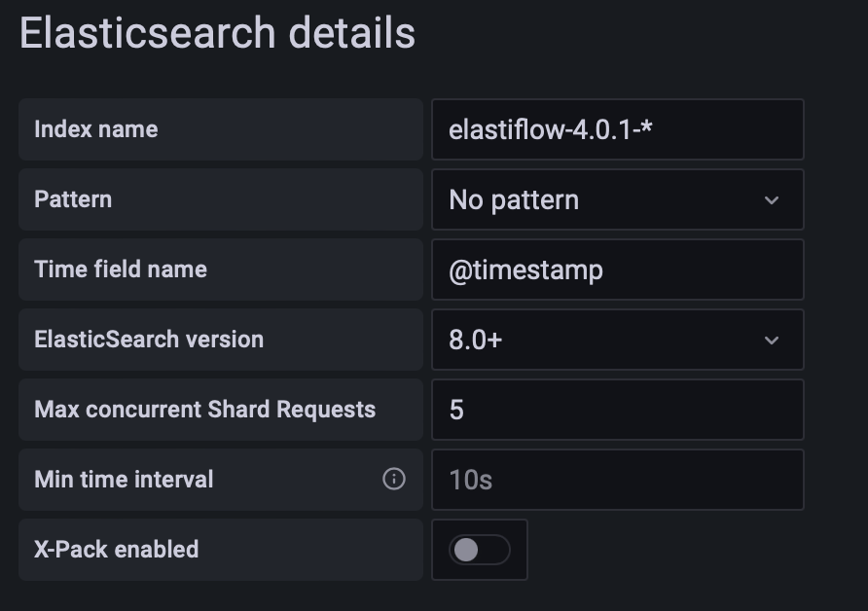868x611 pixels.
Task: Toggle X-Pack enabled switch on
Action: coord(478,549)
